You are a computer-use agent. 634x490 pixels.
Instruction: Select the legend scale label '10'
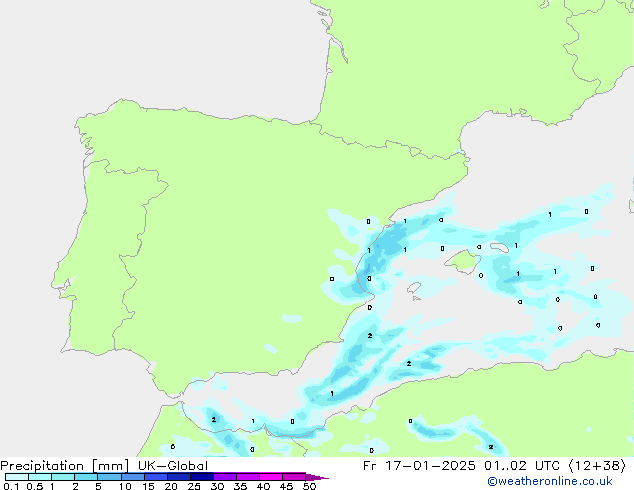point(125,486)
